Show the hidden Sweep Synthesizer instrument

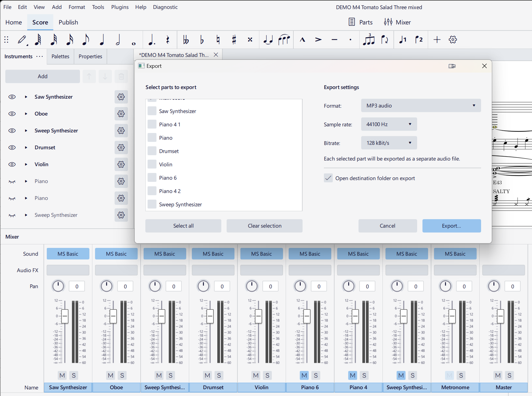click(x=12, y=215)
